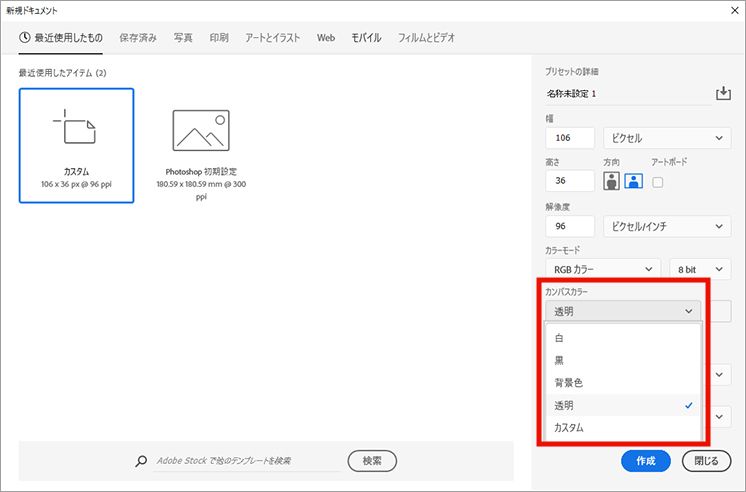
Task: Click the save preset icon beside document name
Action: (723, 93)
